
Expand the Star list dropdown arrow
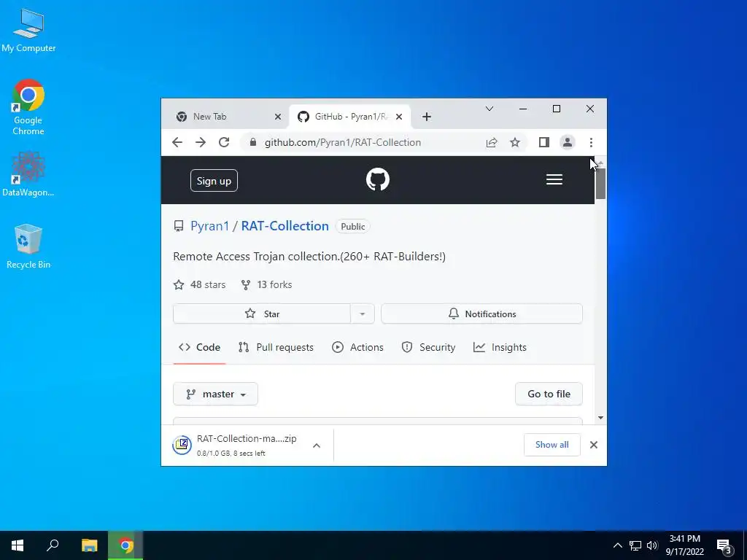(x=362, y=314)
